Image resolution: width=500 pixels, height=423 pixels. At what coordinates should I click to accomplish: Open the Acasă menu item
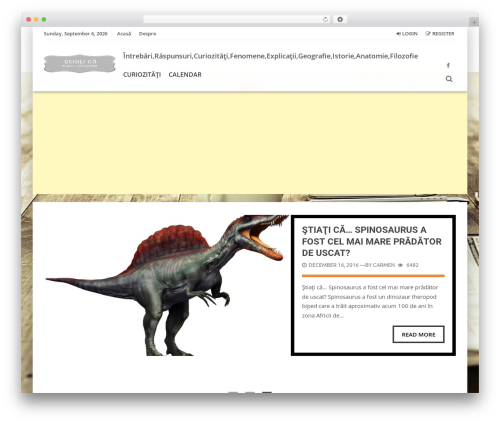[124, 34]
